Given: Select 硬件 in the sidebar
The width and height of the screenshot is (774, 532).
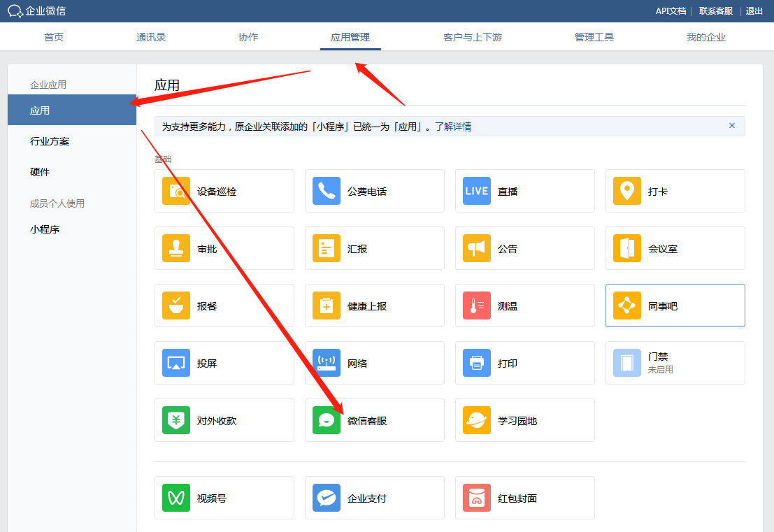Looking at the screenshot, I should click(39, 172).
